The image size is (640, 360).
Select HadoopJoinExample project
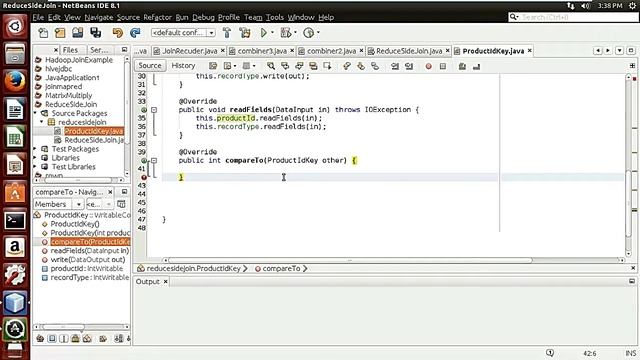79,60
